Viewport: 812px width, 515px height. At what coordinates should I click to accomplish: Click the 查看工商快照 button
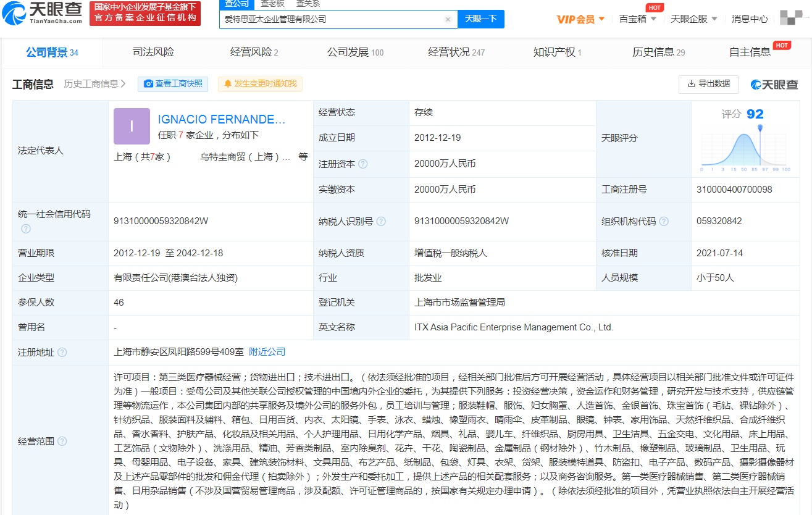pyautogui.click(x=174, y=84)
